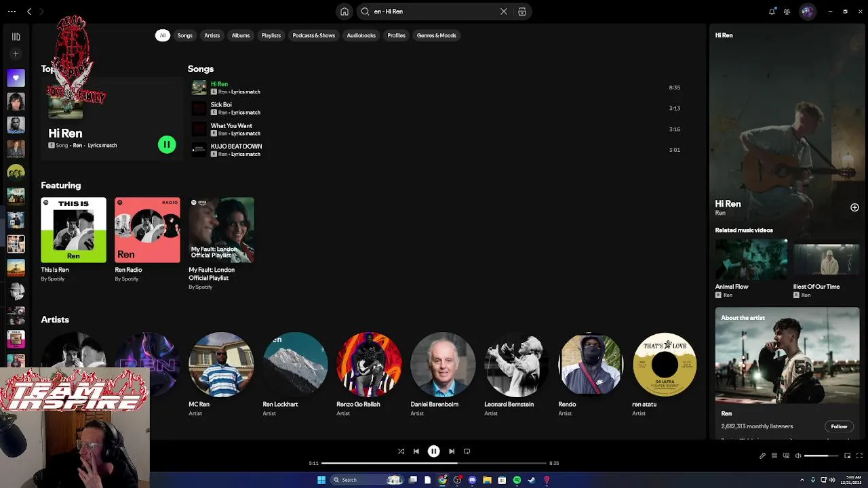Select the All filter chip
The image size is (868, 488).
click(x=162, y=35)
